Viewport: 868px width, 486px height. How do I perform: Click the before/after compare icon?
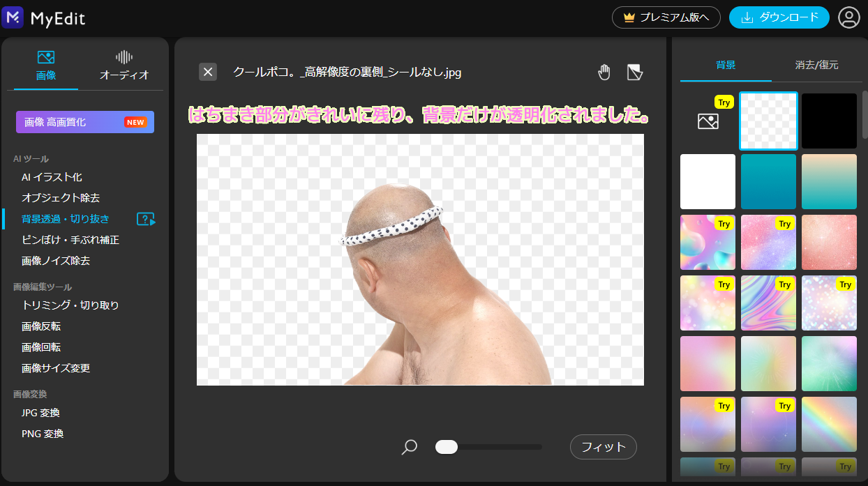[634, 72]
